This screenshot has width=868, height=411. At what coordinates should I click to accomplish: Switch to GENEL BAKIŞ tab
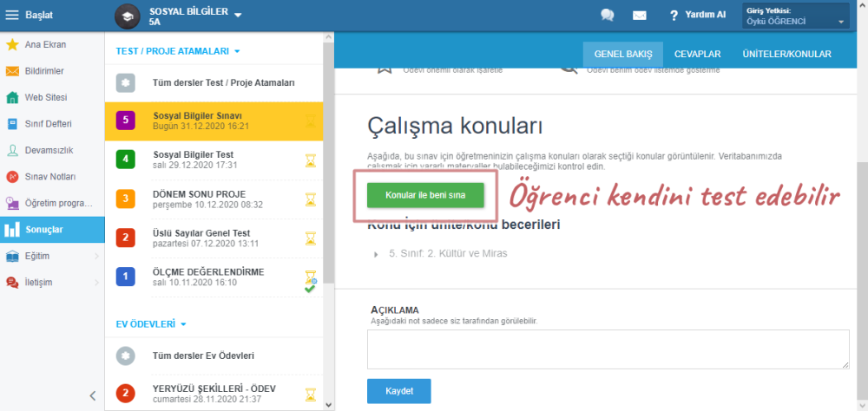[x=622, y=55]
